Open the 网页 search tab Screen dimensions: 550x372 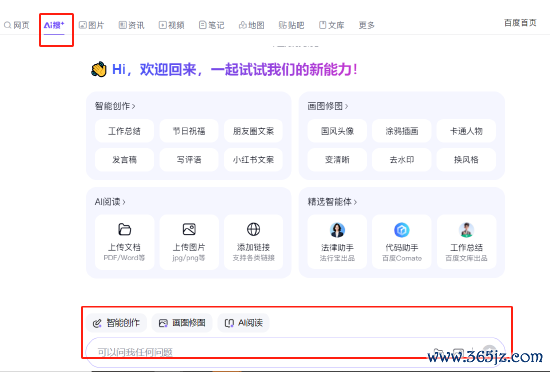point(17,25)
